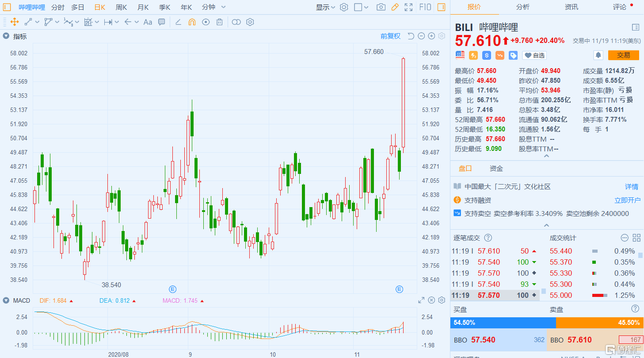Switch to the 资讯 tab
Image resolution: width=644 pixels, height=358 pixels.
click(571, 7)
